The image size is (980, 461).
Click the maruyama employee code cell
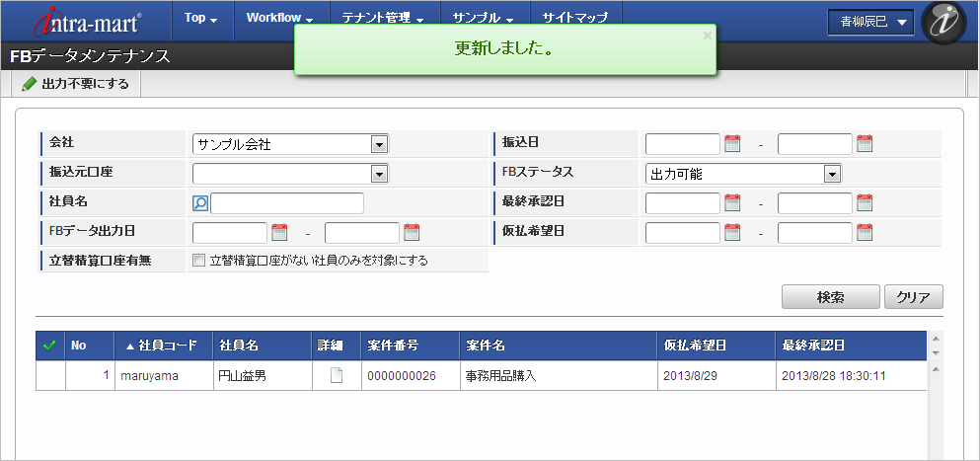coord(164,376)
